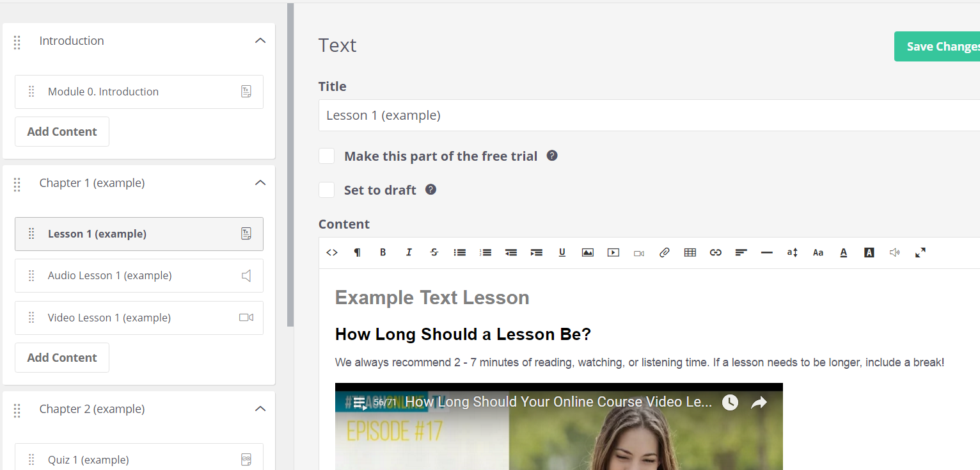Attach a file with the paperclip icon
The width and height of the screenshot is (980, 470).
665,252
